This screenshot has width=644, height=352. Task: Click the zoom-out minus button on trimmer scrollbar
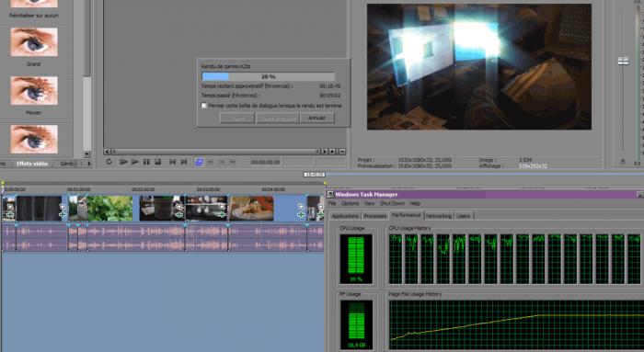pos(342,152)
